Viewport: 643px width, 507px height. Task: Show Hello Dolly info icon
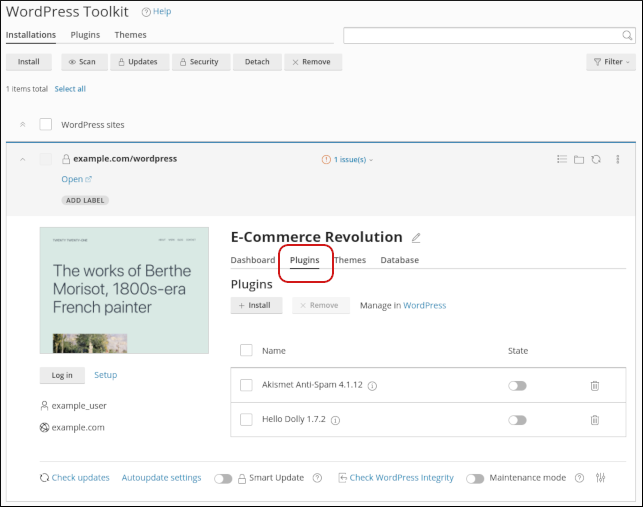tap(335, 420)
